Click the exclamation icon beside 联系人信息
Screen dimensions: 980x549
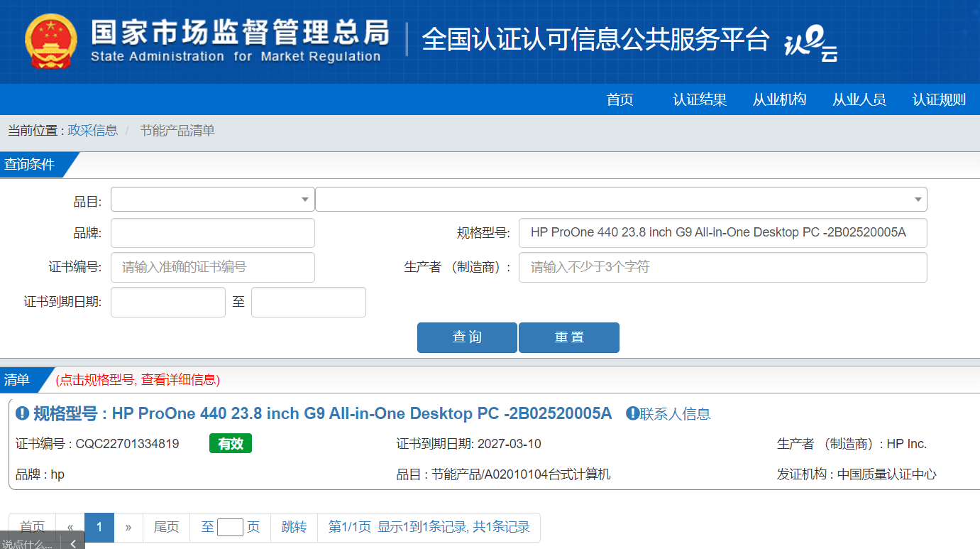pyautogui.click(x=632, y=413)
